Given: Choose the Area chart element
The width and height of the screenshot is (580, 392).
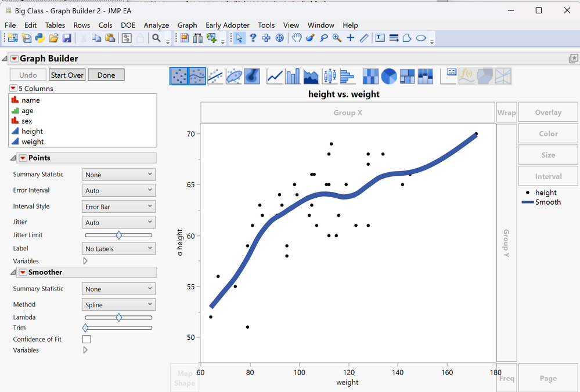Looking at the screenshot, I should pyautogui.click(x=311, y=76).
